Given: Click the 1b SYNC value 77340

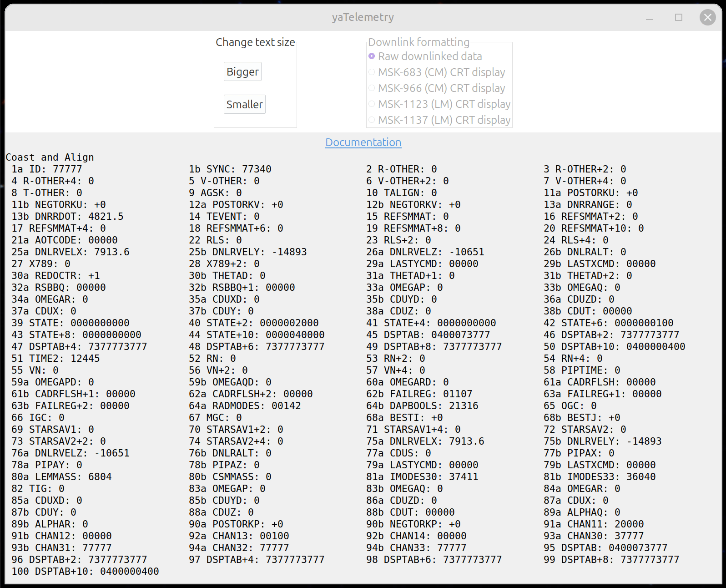Looking at the screenshot, I should click(257, 169).
